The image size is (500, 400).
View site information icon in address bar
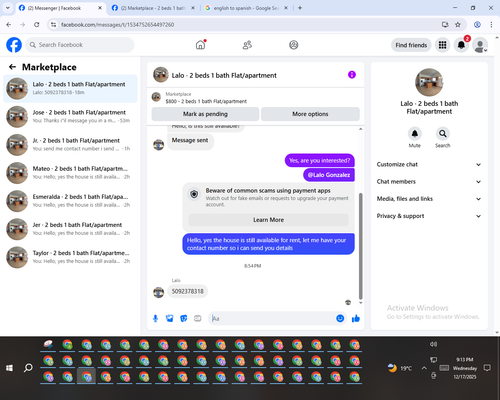pos(53,25)
